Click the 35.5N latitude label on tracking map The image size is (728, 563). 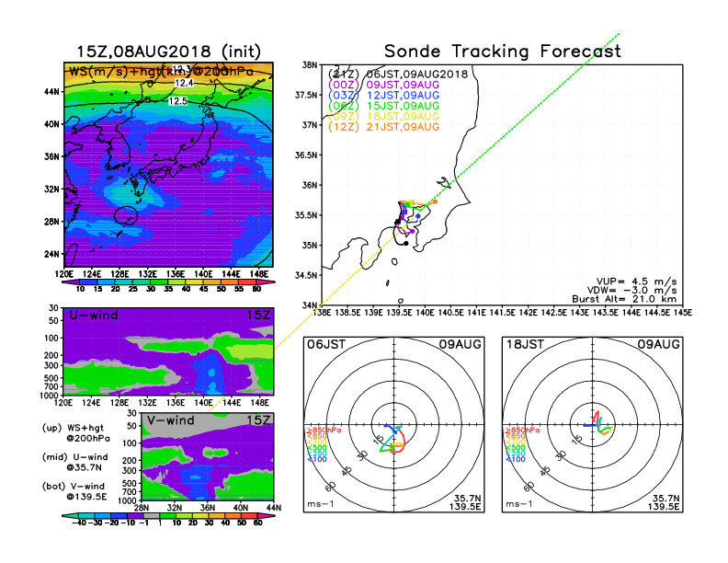306,215
